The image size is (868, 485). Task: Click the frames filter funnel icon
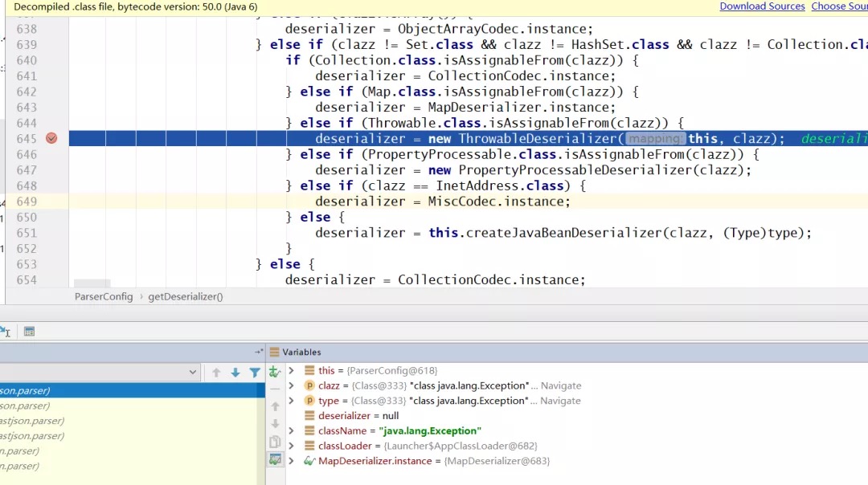[x=255, y=373]
